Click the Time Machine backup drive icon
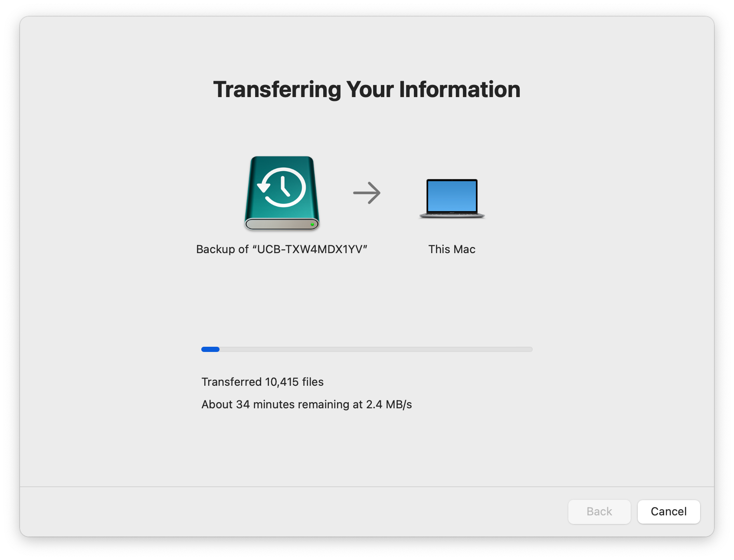This screenshot has width=734, height=560. click(282, 193)
